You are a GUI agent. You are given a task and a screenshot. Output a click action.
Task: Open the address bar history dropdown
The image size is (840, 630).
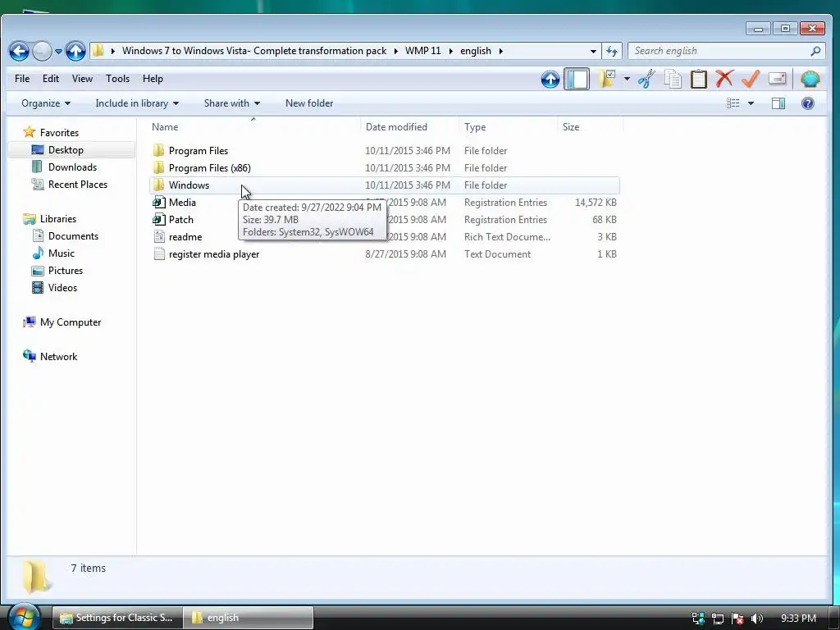(593, 52)
